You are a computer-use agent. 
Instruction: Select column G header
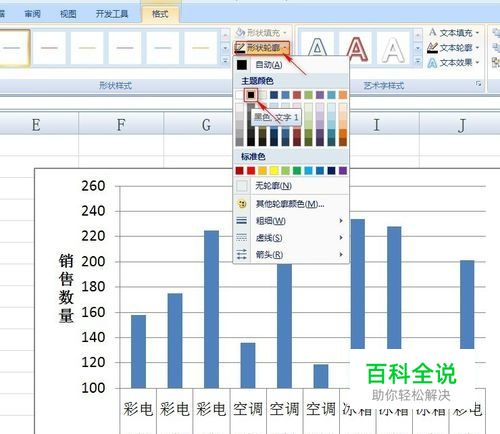[206, 125]
